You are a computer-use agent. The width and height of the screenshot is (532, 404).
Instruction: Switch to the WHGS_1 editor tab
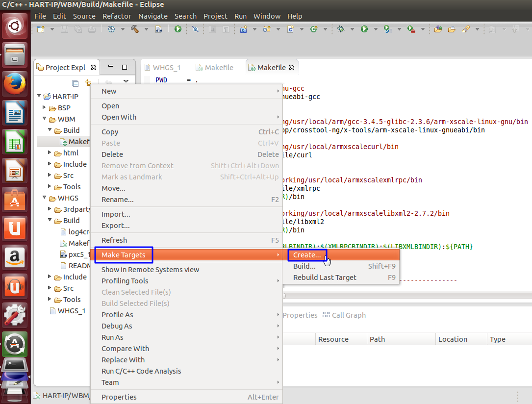[x=166, y=68]
